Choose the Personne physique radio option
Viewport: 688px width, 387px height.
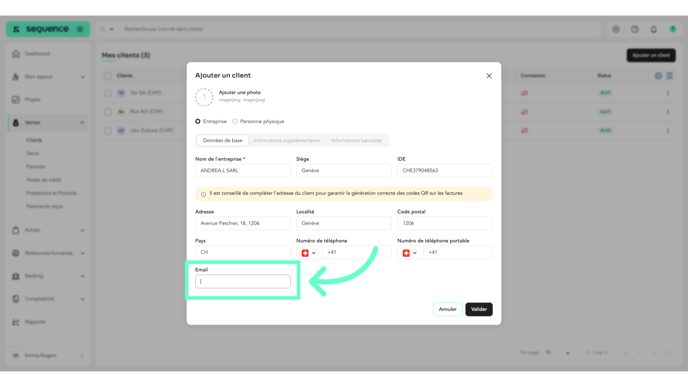point(235,122)
